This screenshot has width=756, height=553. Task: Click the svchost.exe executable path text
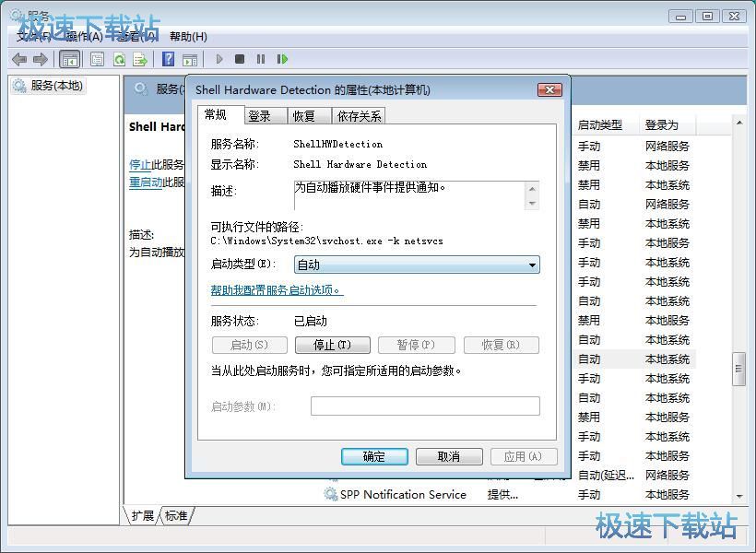pos(327,241)
